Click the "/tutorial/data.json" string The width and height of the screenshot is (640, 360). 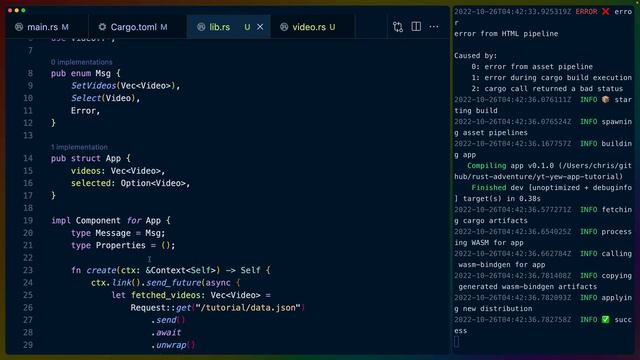click(x=248, y=307)
